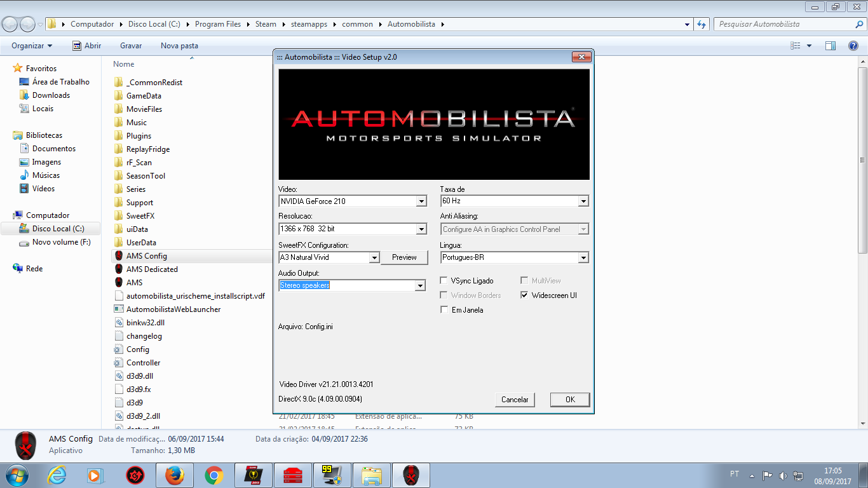Enable the Em Janela checkbox
The width and height of the screenshot is (868, 488).
[444, 309]
